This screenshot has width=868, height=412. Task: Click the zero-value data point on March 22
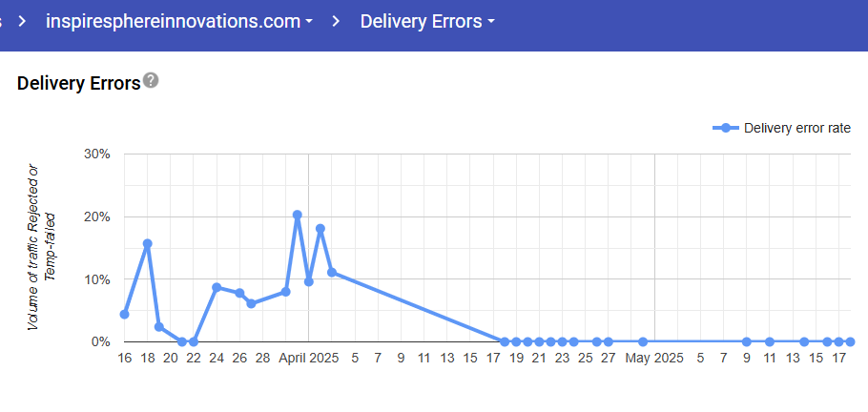[194, 340]
